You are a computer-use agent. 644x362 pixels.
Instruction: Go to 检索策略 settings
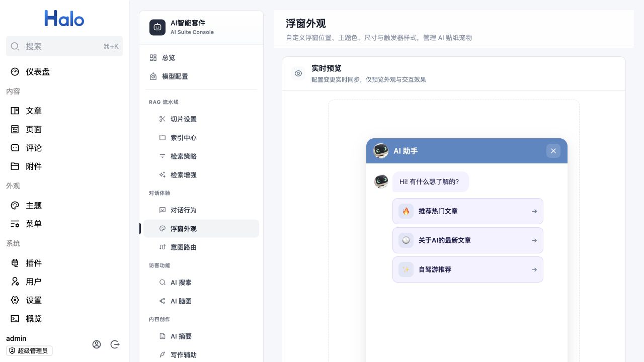[201, 156]
